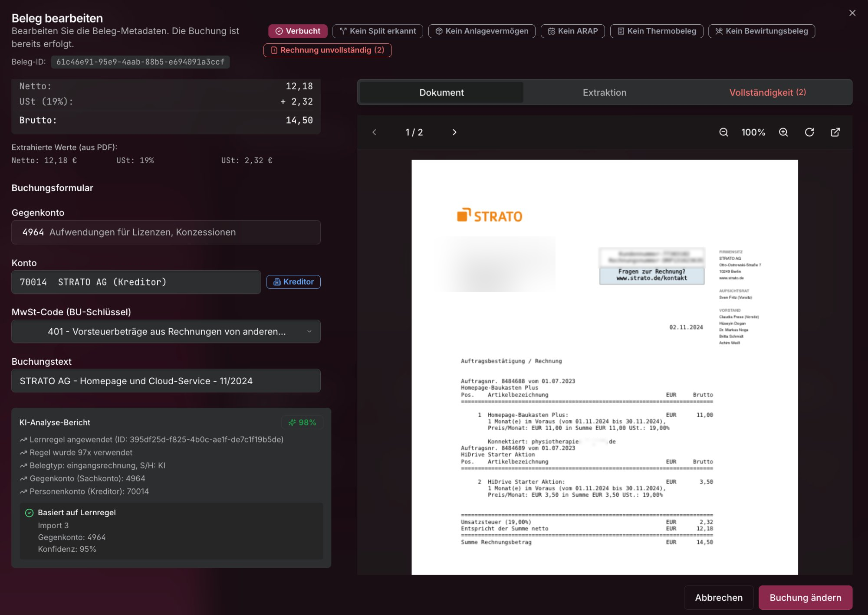
Task: Click the Kein Anlagevermögen badge
Action: coord(482,31)
